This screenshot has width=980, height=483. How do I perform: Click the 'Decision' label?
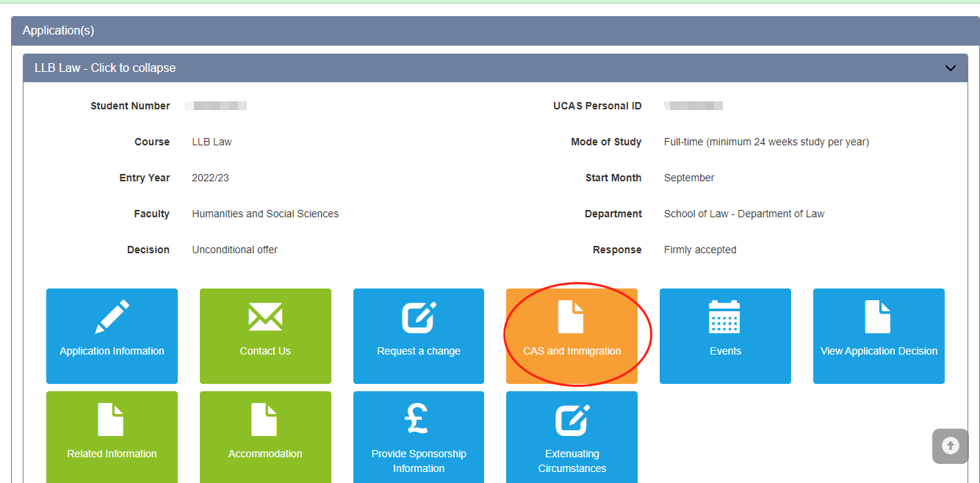[148, 250]
